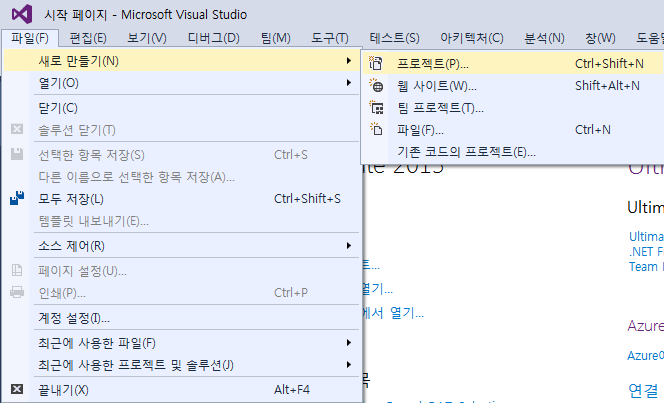This screenshot has width=664, height=403.
Task: Expand the 소스 제어(R) submenu arrow
Action: (349, 246)
